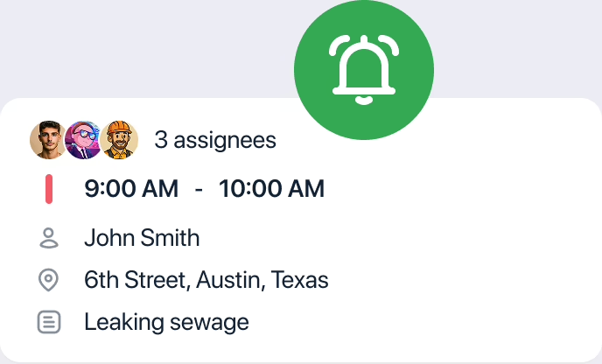Click the location pin icon
Viewport: 602px width, 364px height.
point(49,280)
